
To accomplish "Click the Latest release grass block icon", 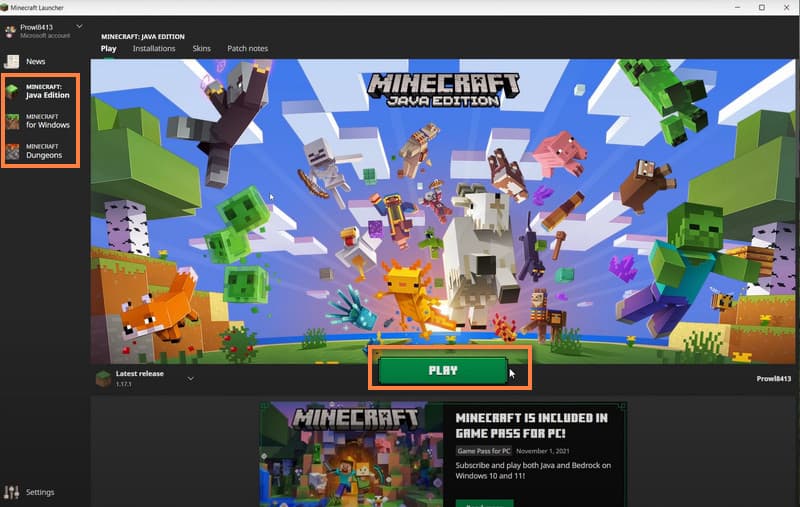I will click(103, 378).
